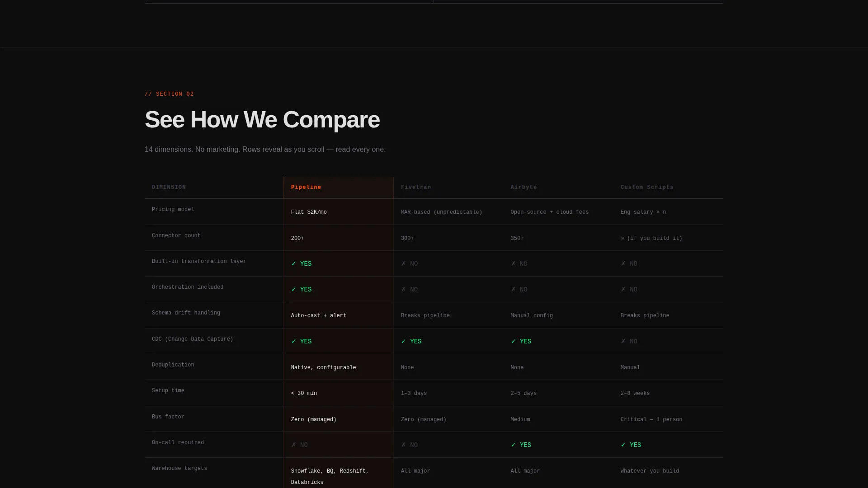Click 'CDC (Change Data Capture)' row label
Image resolution: width=868 pixels, height=488 pixels.
point(193,339)
